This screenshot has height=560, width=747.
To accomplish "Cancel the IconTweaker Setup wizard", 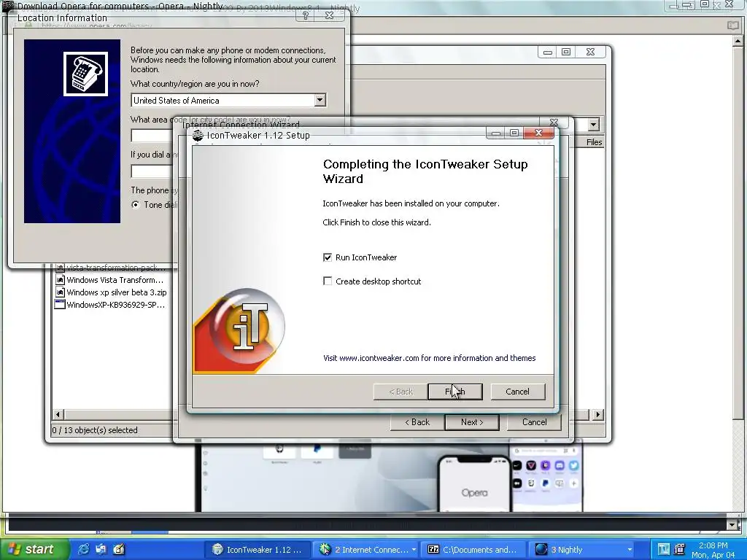I will tap(517, 392).
